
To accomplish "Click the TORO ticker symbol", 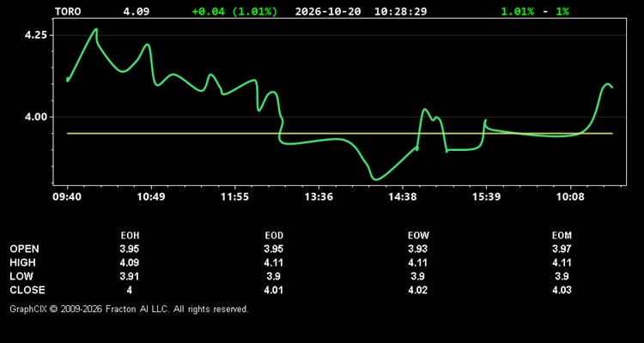I will 68,11.
